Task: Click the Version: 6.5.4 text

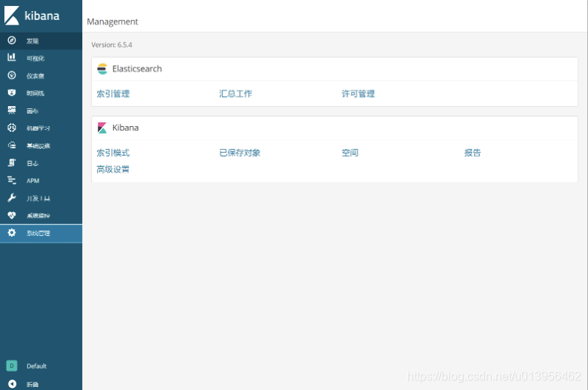Action: pyautogui.click(x=112, y=44)
